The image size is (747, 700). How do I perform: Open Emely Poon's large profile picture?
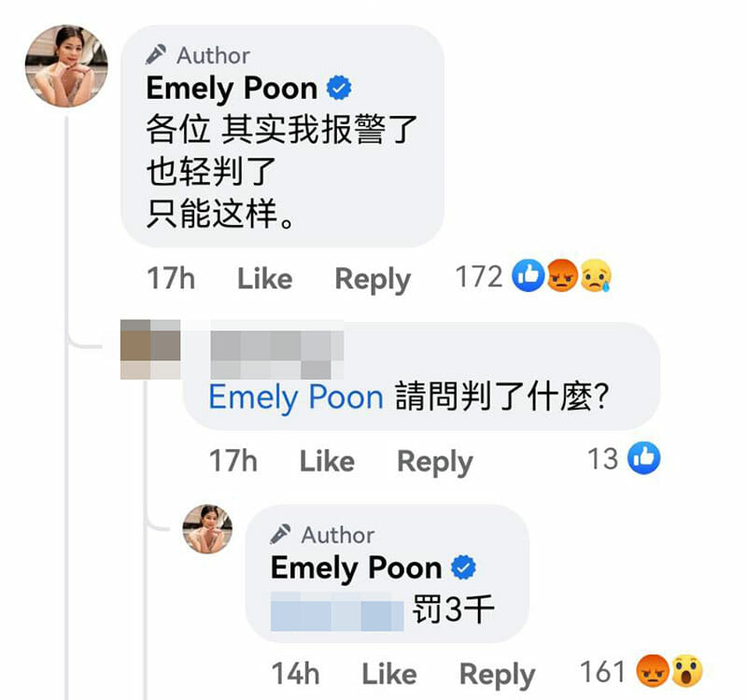point(66,65)
